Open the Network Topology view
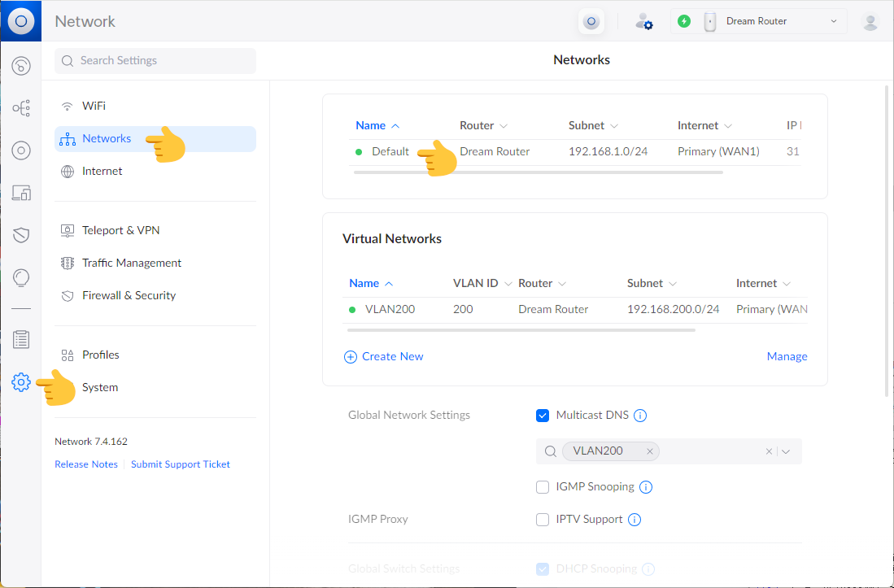Viewport: 894px width, 588px height. [x=21, y=107]
